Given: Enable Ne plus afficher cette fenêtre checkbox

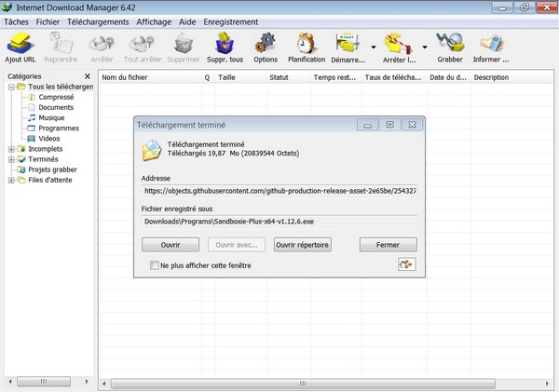Looking at the screenshot, I should [155, 265].
